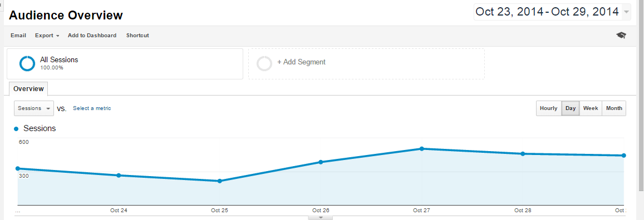The image size is (644, 220).
Task: Click the Oct 27 x-axis label
Action: (421, 211)
